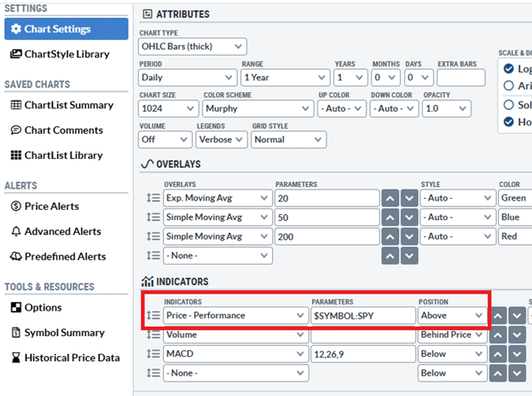Click the Advanced Alerts bell icon

click(x=16, y=231)
